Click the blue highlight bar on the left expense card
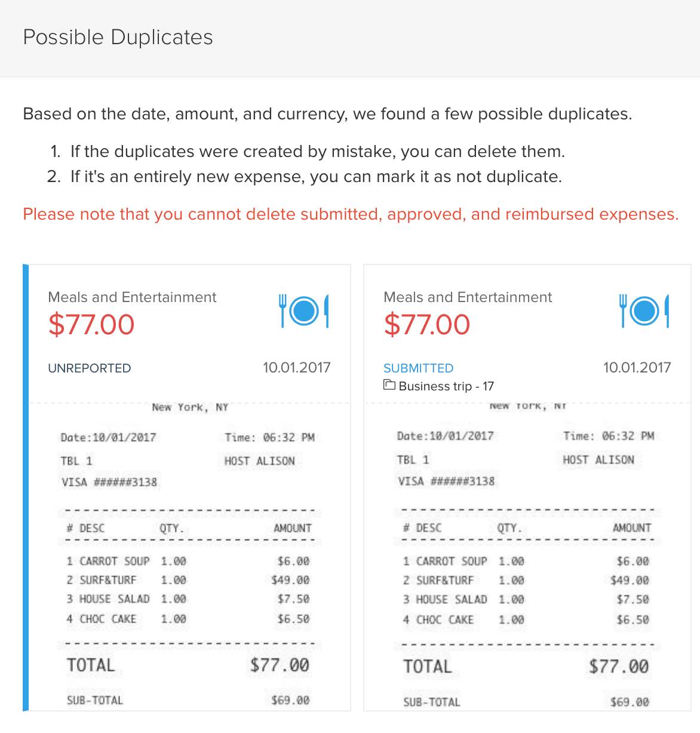Screen dimensions: 700x733 (25, 488)
